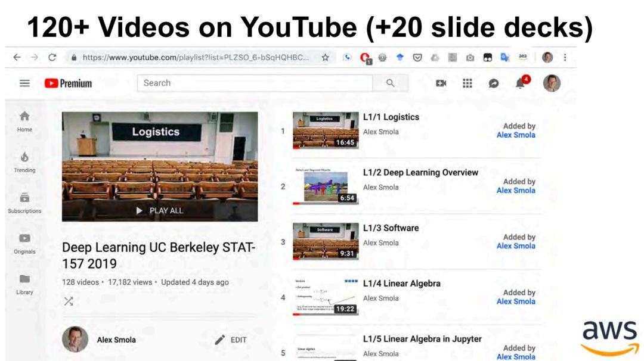Go to YouTube Premium home via logo
644x361 pixels.
[68, 83]
